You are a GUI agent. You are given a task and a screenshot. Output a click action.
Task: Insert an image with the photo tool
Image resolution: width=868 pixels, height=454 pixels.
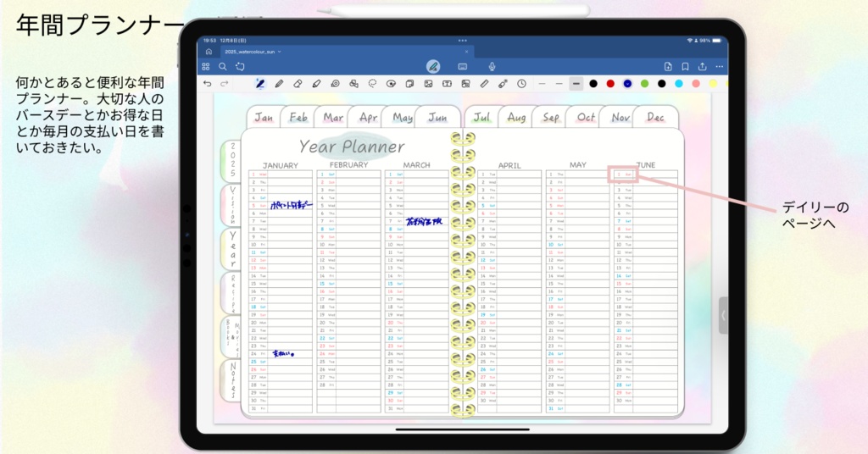click(428, 84)
